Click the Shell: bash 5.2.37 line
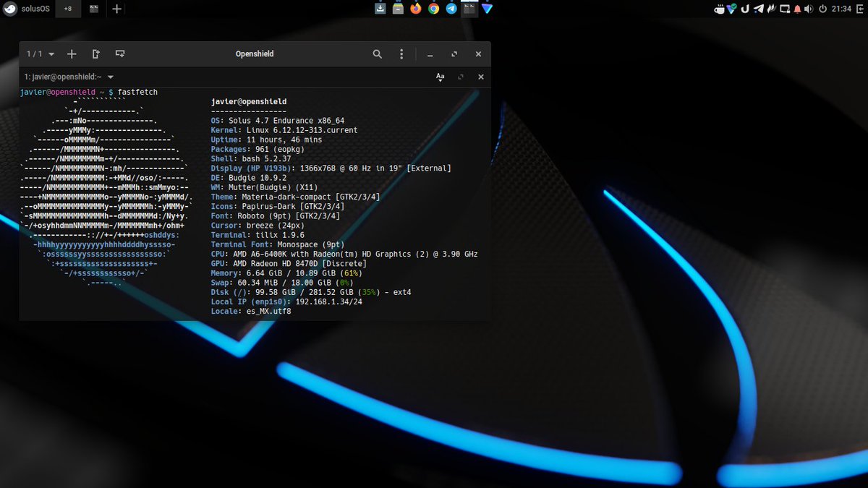 tap(251, 158)
